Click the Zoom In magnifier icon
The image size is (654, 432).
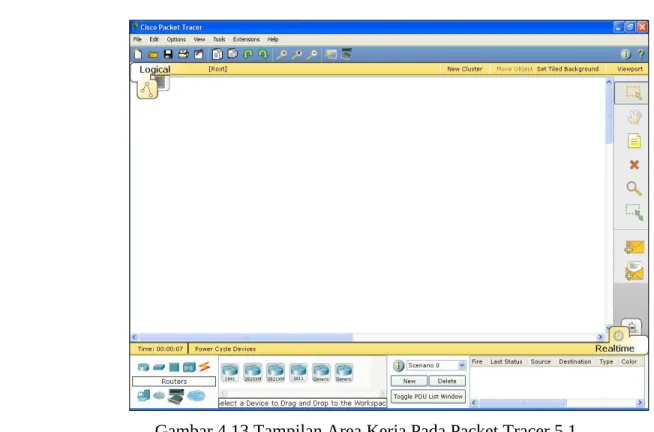[282, 54]
